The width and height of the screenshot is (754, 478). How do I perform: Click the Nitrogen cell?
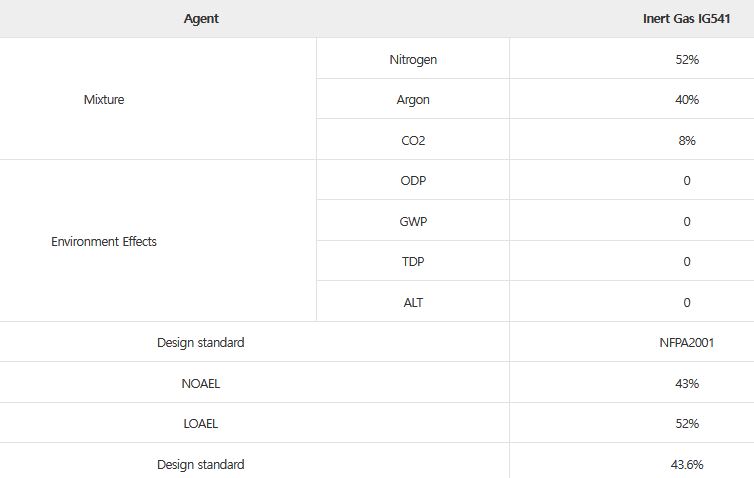[413, 60]
